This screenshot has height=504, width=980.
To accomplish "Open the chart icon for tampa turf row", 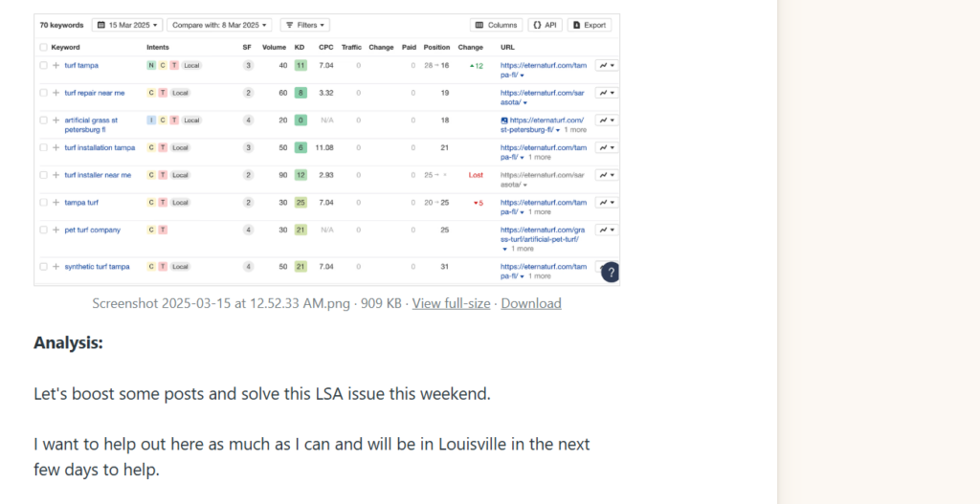I will (607, 203).
